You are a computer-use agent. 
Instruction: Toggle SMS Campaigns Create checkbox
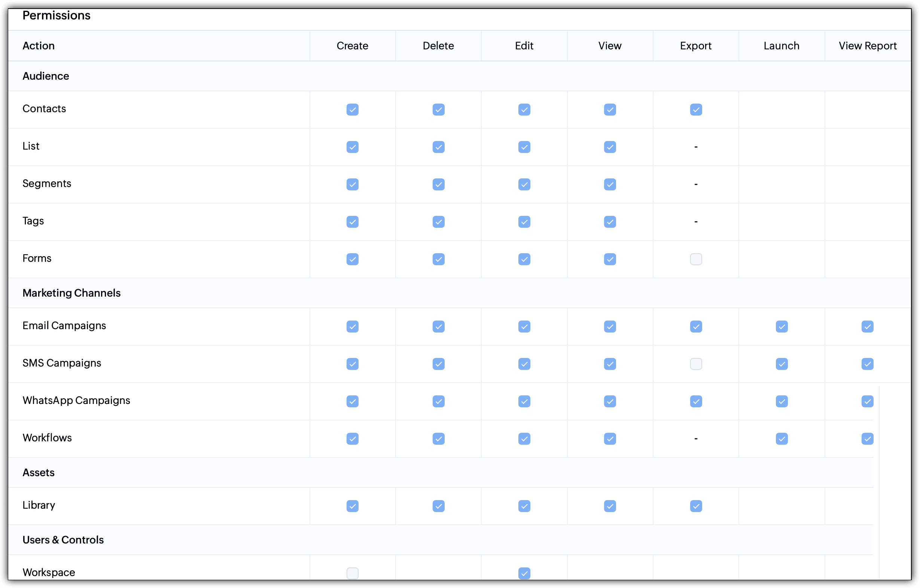coord(352,364)
